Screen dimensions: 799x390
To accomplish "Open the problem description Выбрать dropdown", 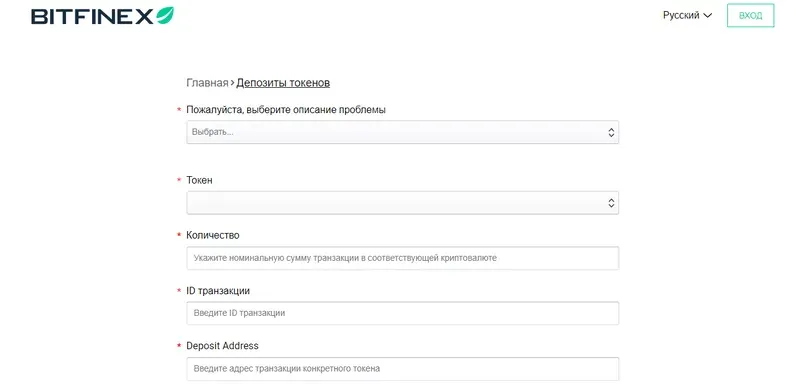I will (403, 132).
